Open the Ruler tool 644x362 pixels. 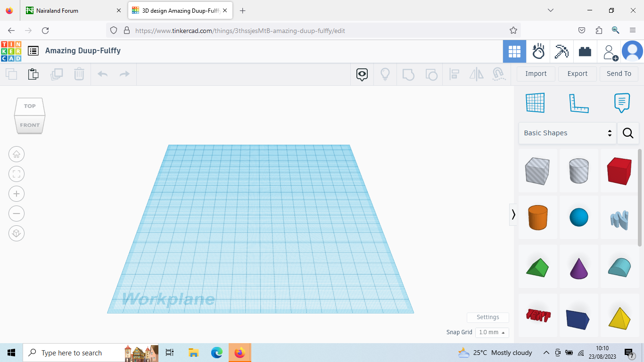(x=579, y=103)
